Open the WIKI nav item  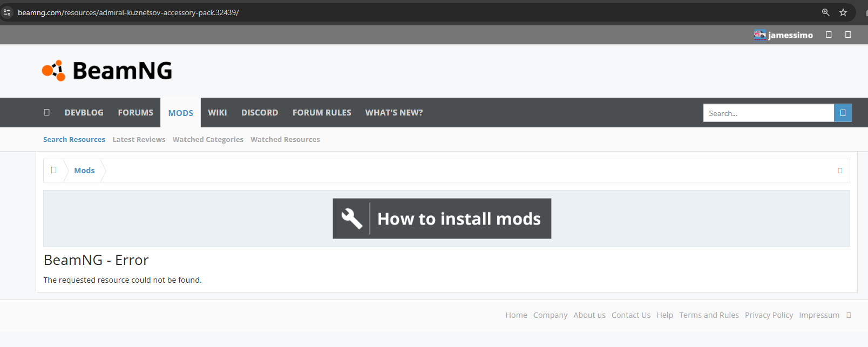217,113
